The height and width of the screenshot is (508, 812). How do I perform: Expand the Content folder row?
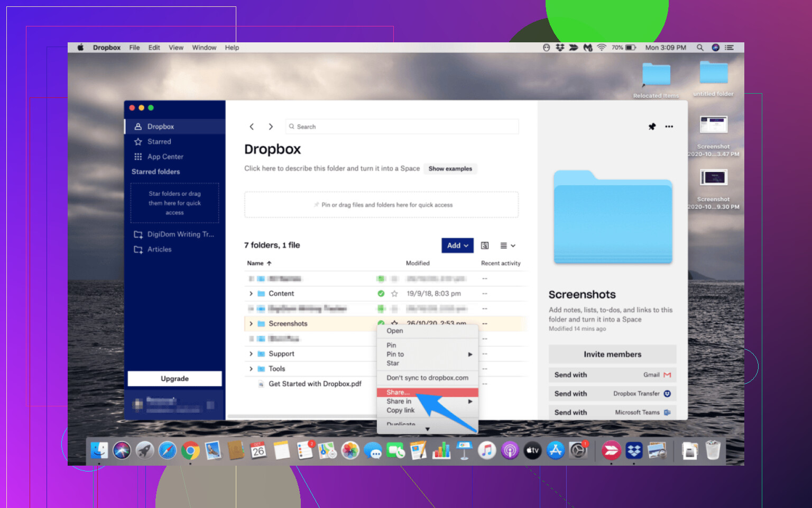point(251,294)
